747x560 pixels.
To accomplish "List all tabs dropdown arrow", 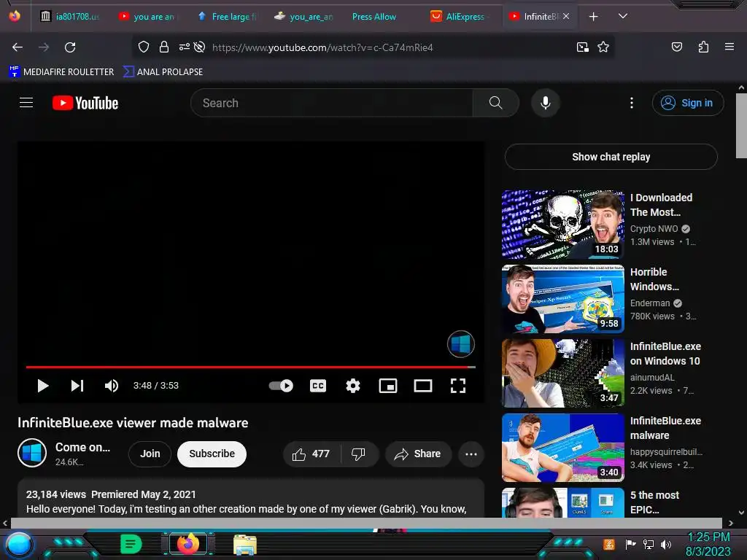I will tap(623, 16).
